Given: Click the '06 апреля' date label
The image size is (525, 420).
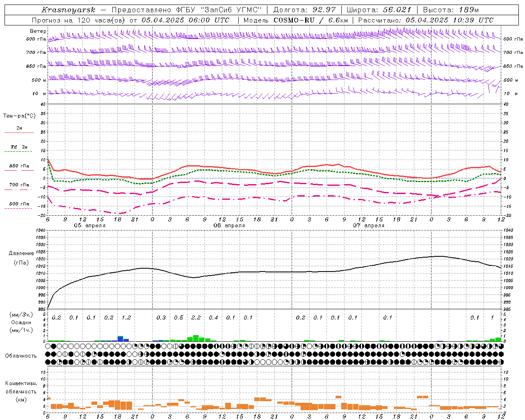Looking at the screenshot, I should 229,226.
